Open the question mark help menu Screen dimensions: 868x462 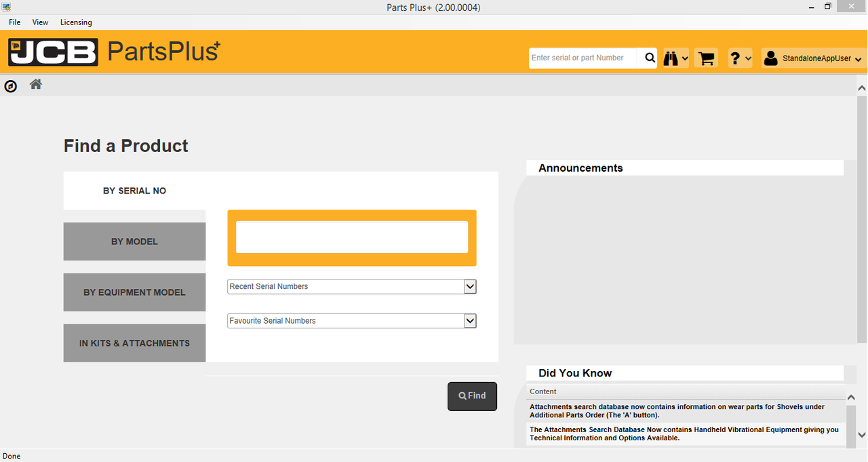pos(740,58)
